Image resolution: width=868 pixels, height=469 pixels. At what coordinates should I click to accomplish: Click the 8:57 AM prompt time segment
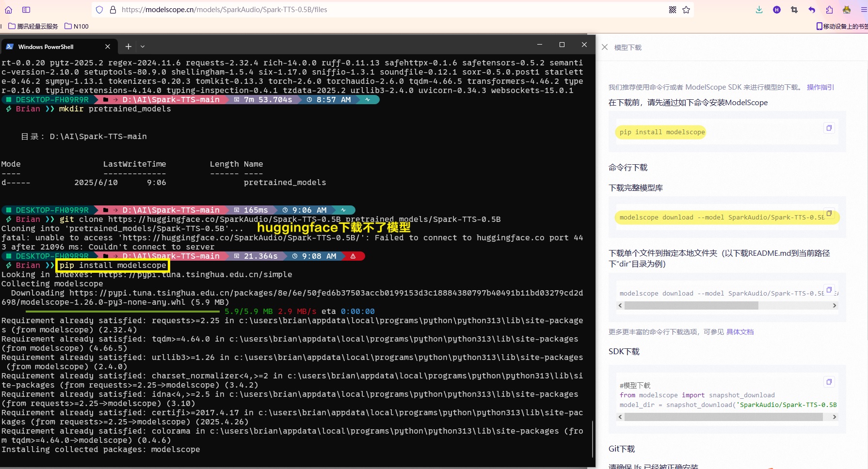tap(328, 100)
